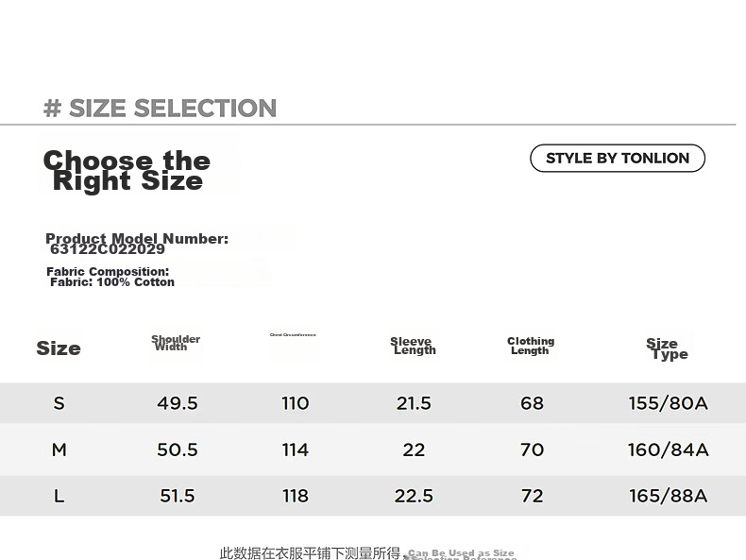This screenshot has height=560, width=746.
Task: Click the product model number 63122C022029
Action: pos(108,249)
